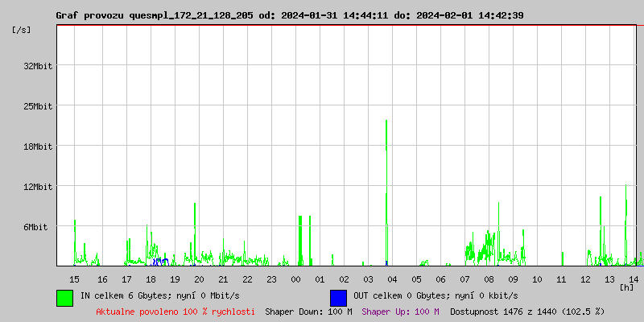Click the '[/s]' unit label
The height and width of the screenshot is (322, 644).
coord(23,29)
